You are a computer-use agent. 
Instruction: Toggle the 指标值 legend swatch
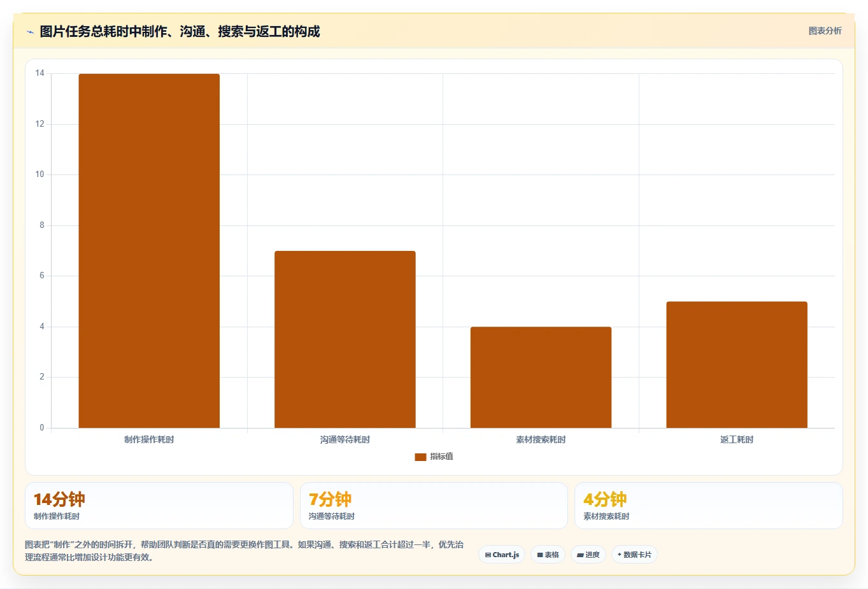[420, 457]
